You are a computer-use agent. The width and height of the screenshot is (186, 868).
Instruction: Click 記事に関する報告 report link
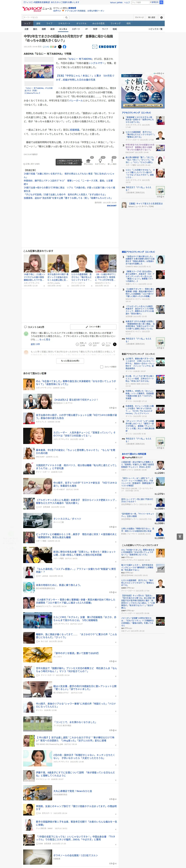(31, 164)
